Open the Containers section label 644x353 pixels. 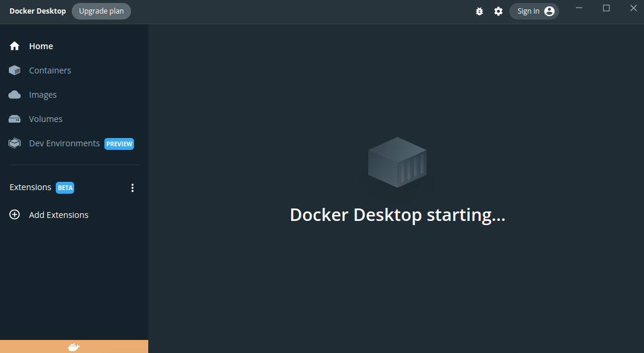pyautogui.click(x=50, y=70)
